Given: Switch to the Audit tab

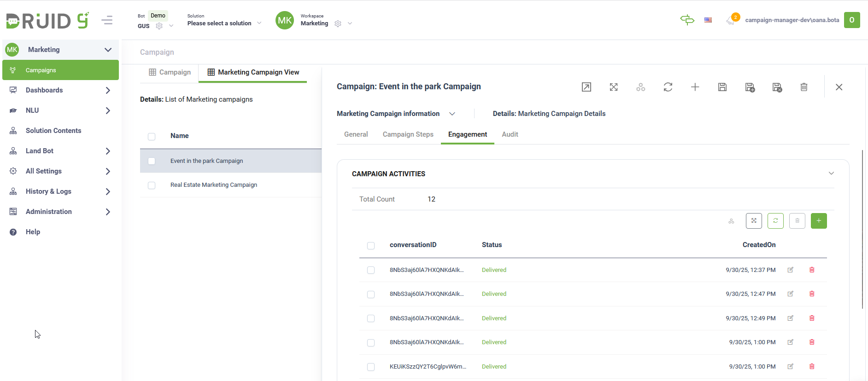Looking at the screenshot, I should [x=510, y=134].
